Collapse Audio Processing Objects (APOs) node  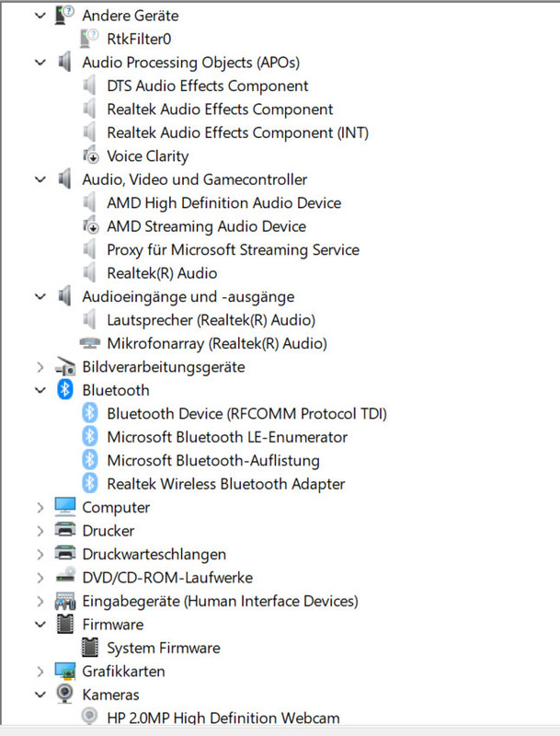40,63
